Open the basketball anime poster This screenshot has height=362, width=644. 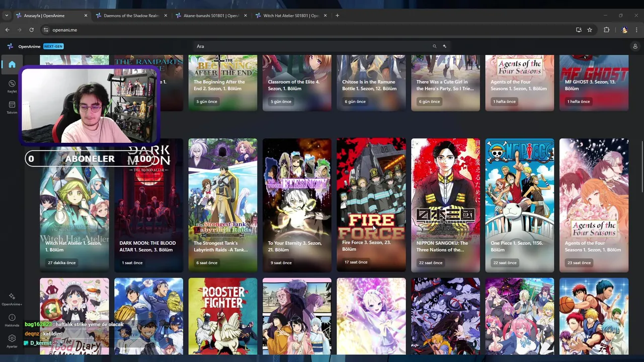click(594, 316)
